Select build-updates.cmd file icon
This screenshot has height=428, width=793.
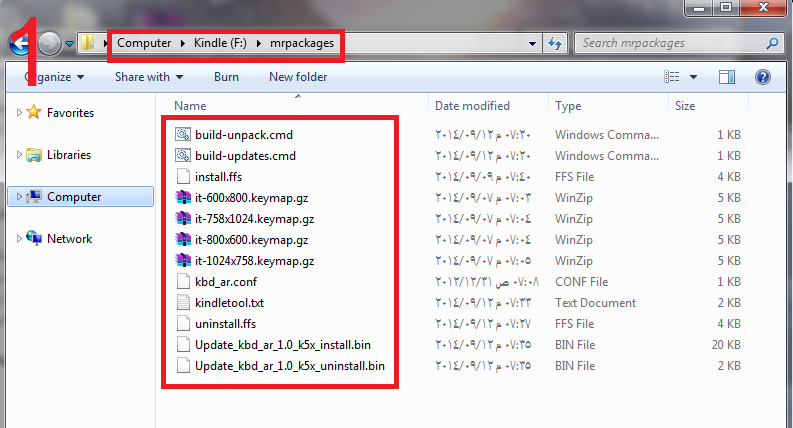pyautogui.click(x=183, y=155)
